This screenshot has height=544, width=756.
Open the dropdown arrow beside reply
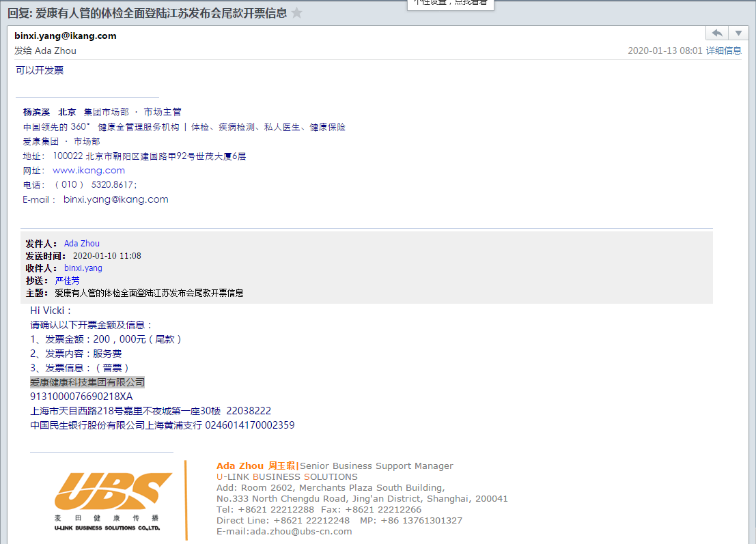[738, 33]
